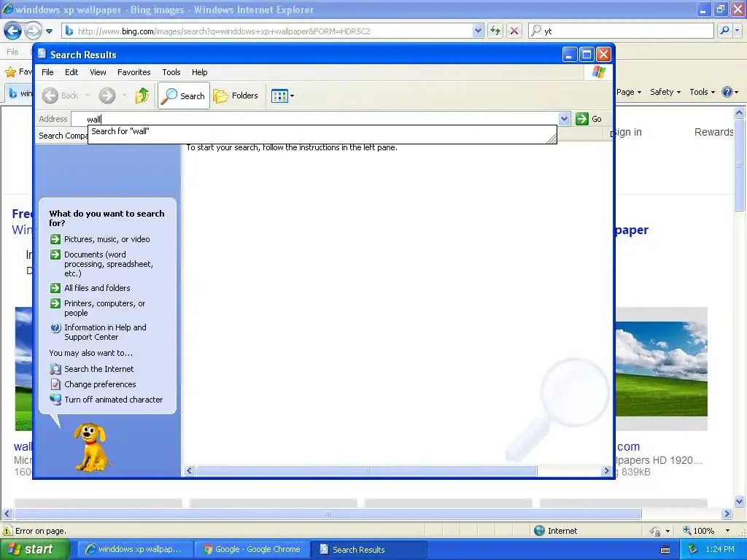The width and height of the screenshot is (747, 560).
Task: Choose All files and folders
Action: pos(97,288)
